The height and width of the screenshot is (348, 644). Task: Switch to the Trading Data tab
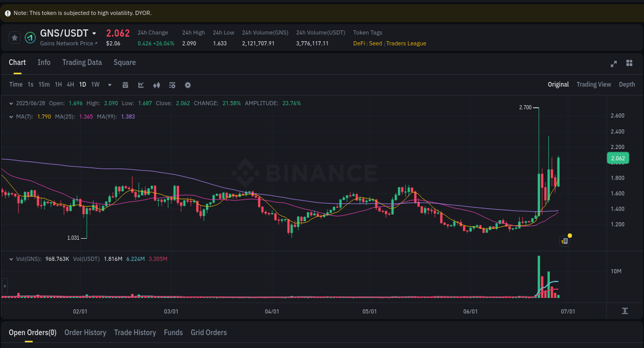[82, 62]
